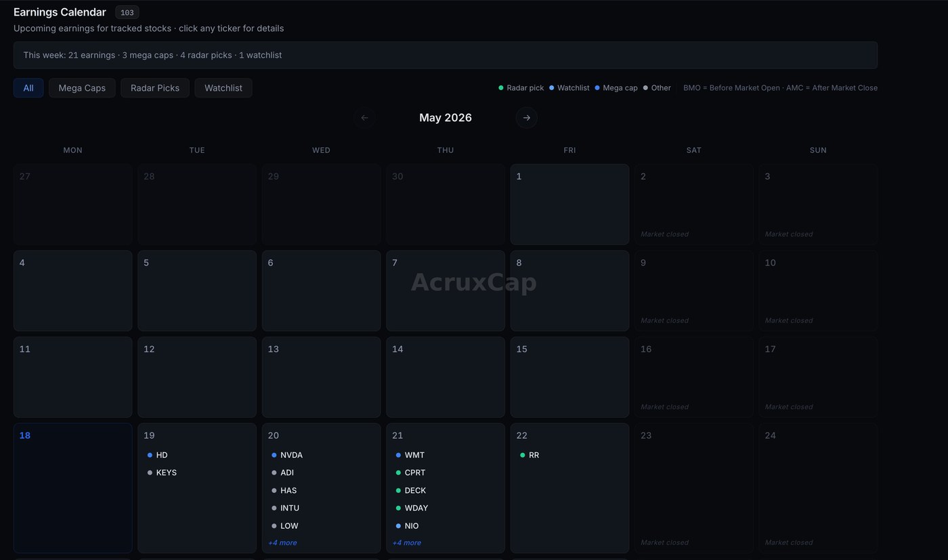The height and width of the screenshot is (560, 948).
Task: Select the May 4 day cell
Action: (72, 291)
